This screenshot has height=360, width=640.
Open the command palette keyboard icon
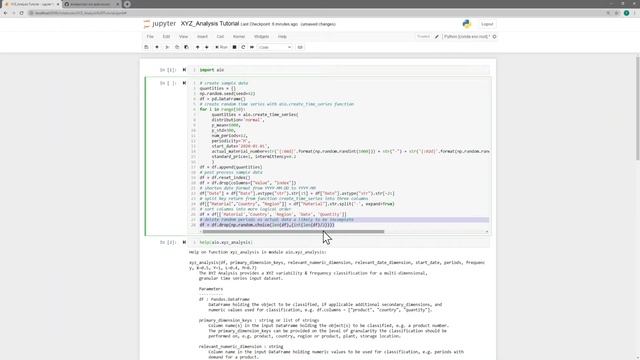coord(300,47)
